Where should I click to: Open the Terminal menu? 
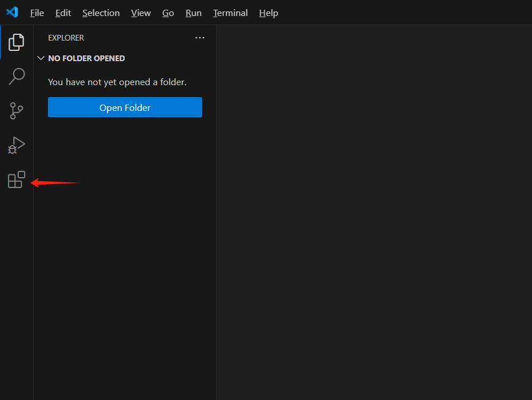point(230,13)
